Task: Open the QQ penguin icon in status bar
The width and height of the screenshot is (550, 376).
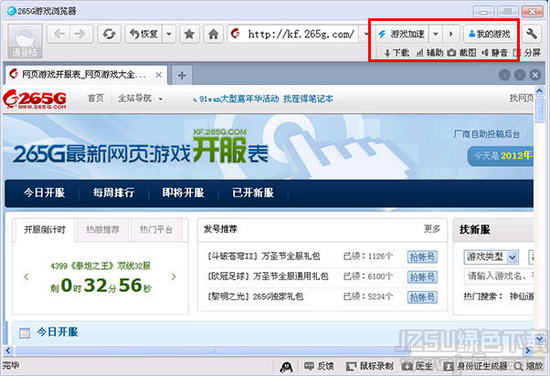Action: pyautogui.click(x=287, y=367)
